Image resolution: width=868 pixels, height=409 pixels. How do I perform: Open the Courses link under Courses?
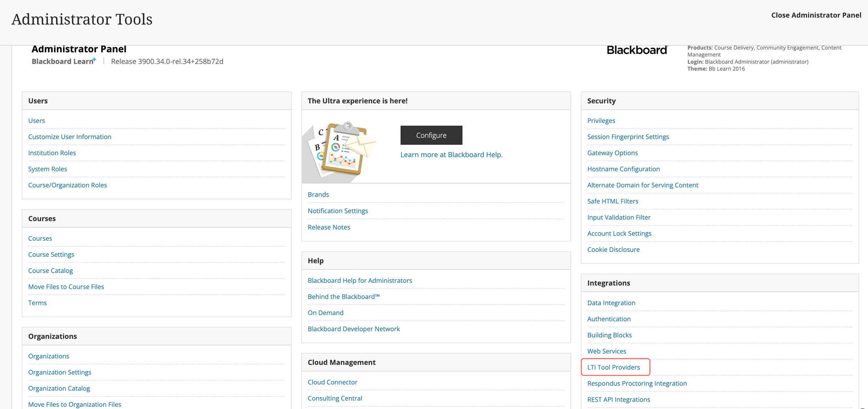click(x=40, y=238)
